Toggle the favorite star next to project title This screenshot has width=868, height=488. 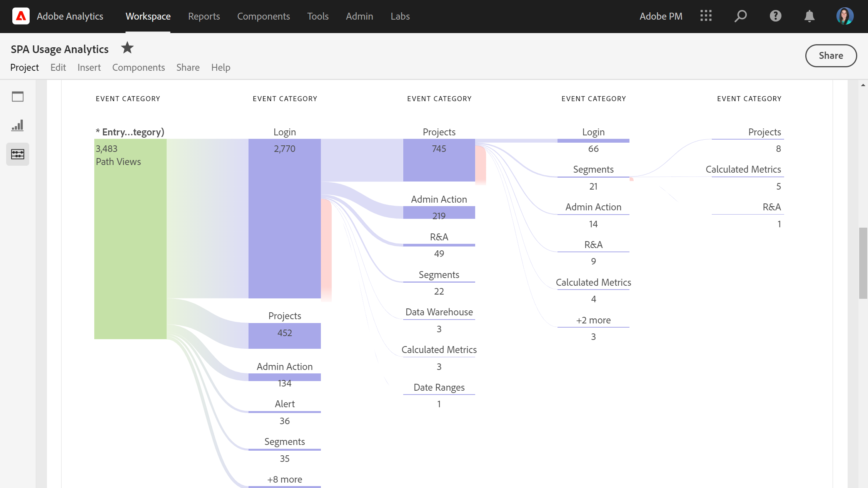[x=127, y=48]
